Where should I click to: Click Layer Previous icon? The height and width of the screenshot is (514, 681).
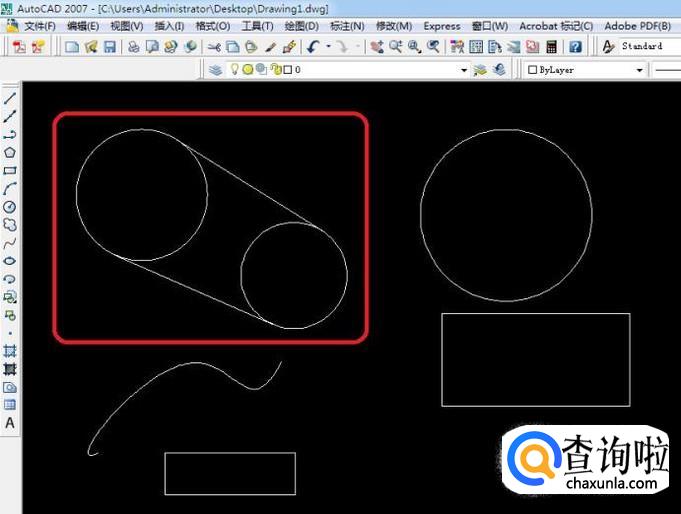coord(499,70)
